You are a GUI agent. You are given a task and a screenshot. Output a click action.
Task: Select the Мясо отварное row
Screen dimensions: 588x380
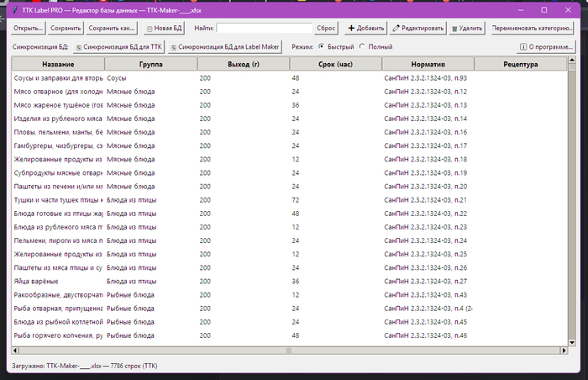point(289,92)
